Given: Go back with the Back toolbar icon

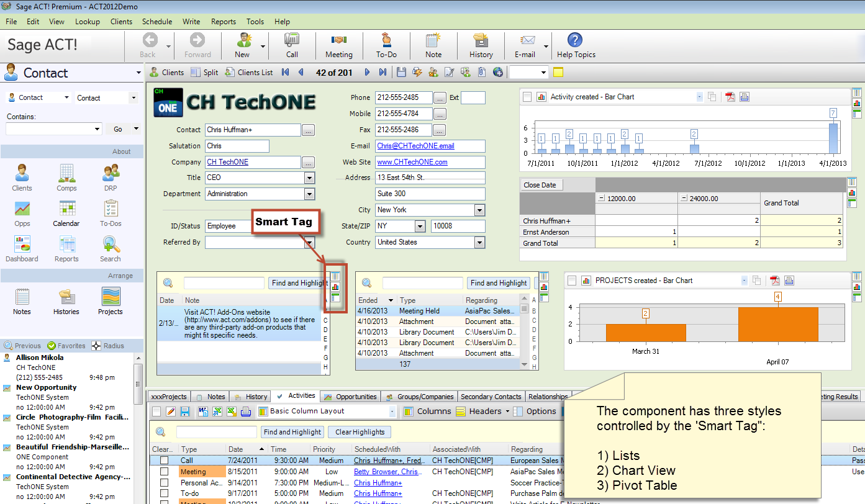Looking at the screenshot, I should [149, 45].
